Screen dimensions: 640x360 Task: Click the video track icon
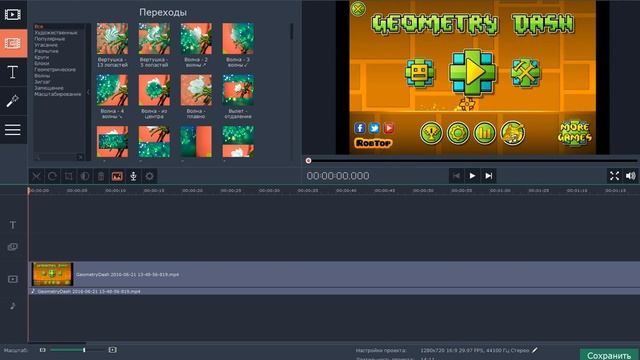pos(13,279)
